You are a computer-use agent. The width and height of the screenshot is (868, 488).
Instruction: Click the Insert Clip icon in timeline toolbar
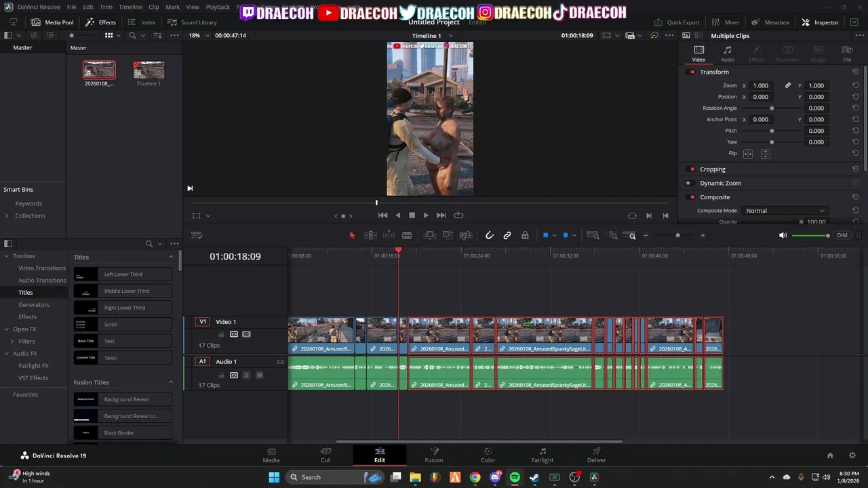[429, 235]
